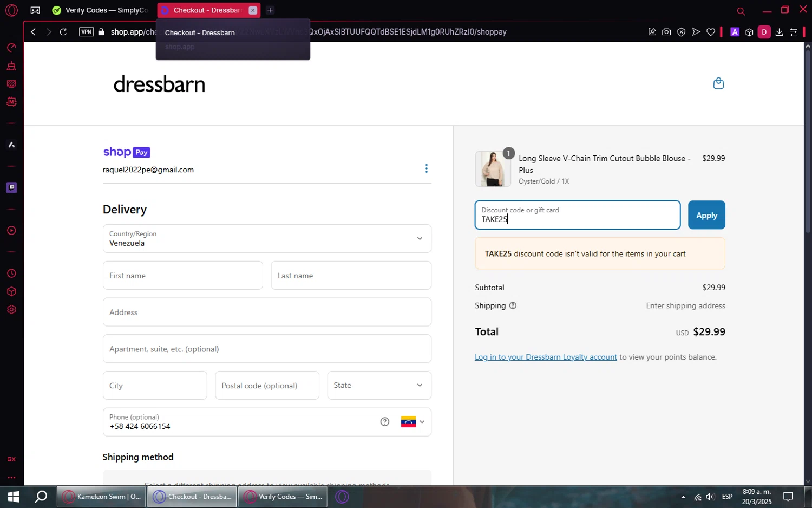Screen dimensions: 812x508
Task: Open History clock icon in sidebar
Action: click(11, 273)
